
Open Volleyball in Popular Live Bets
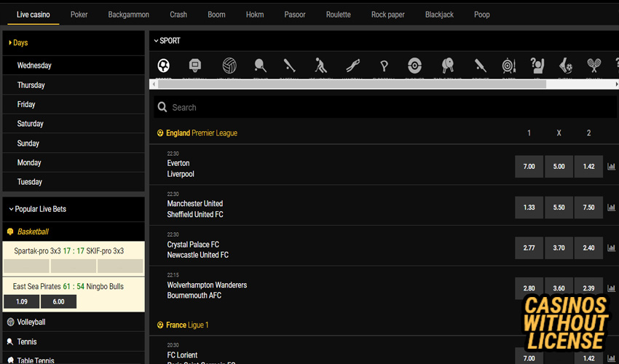[x=31, y=322]
